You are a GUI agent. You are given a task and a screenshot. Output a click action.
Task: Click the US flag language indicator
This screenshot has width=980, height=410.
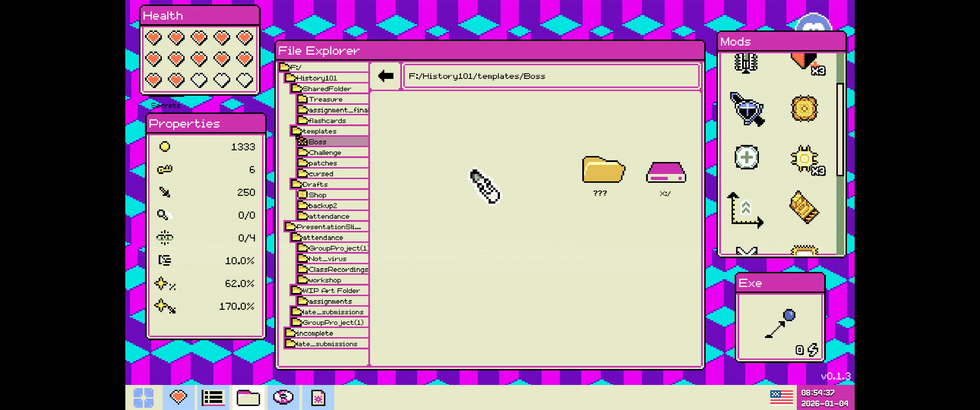tap(781, 397)
